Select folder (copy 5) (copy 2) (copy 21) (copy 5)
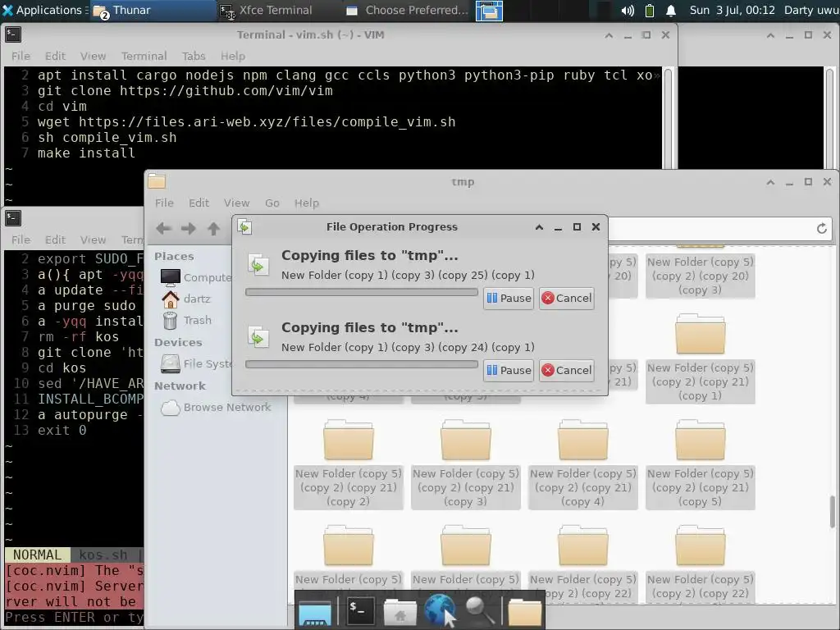The width and height of the screenshot is (840, 630). pyautogui.click(x=701, y=464)
